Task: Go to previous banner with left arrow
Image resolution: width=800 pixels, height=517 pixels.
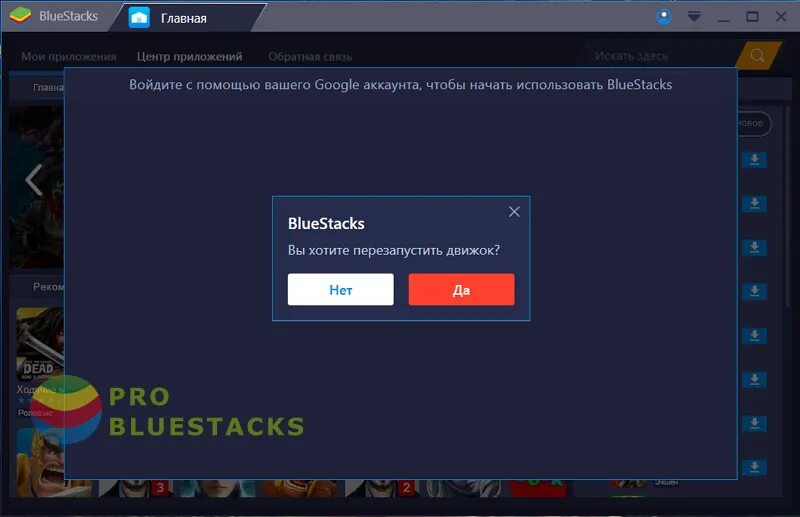Action: click(34, 180)
